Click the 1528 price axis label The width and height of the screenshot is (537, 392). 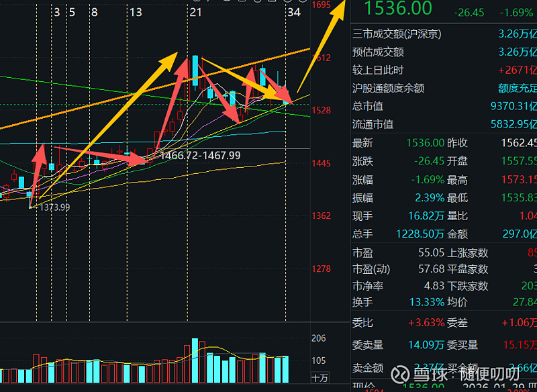[322, 110]
